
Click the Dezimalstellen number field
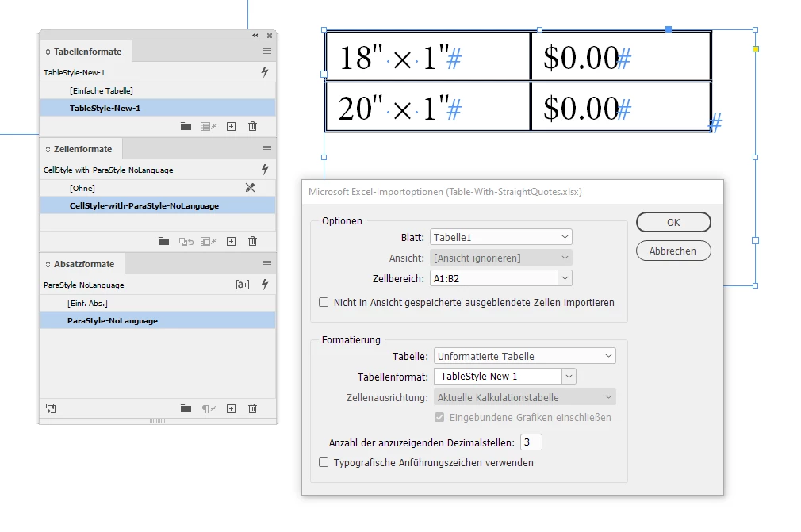click(x=531, y=442)
